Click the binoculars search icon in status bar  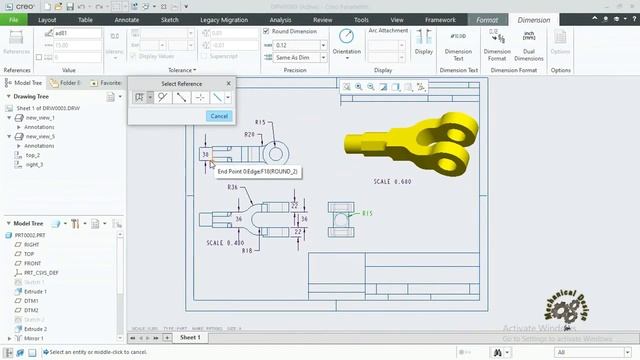coord(498,352)
